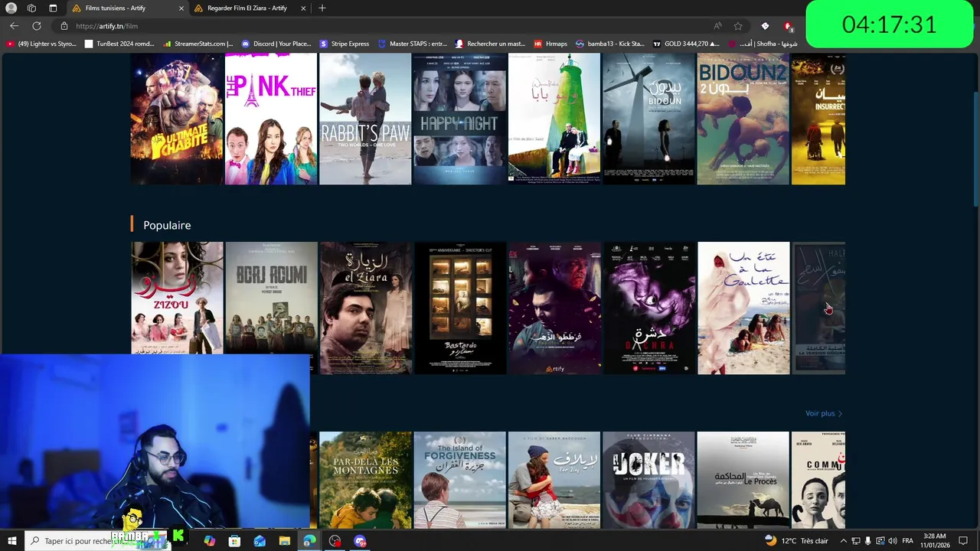Open the Discord bookmark
This screenshot has width=980, height=551.
[x=276, y=44]
